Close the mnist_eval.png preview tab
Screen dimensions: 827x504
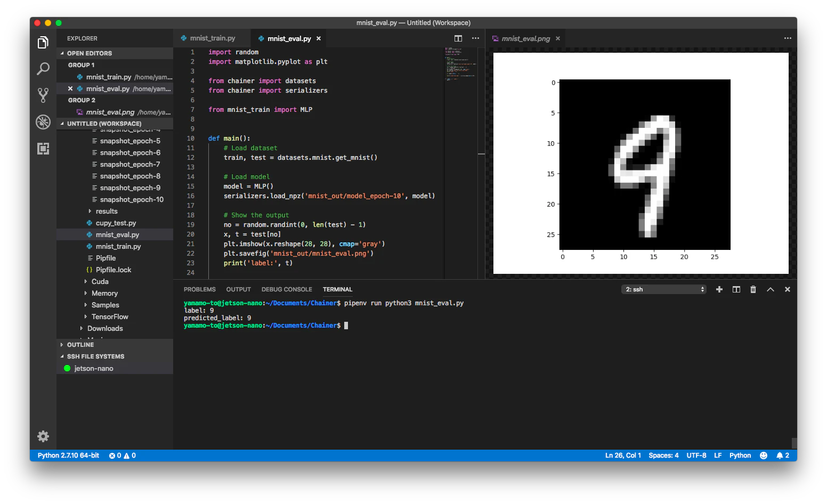[558, 38]
